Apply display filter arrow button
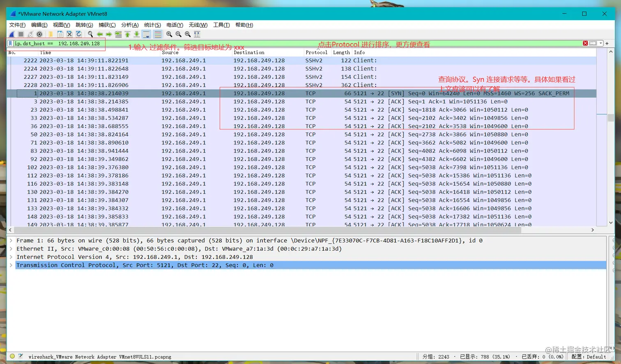621x364 pixels. [593, 43]
